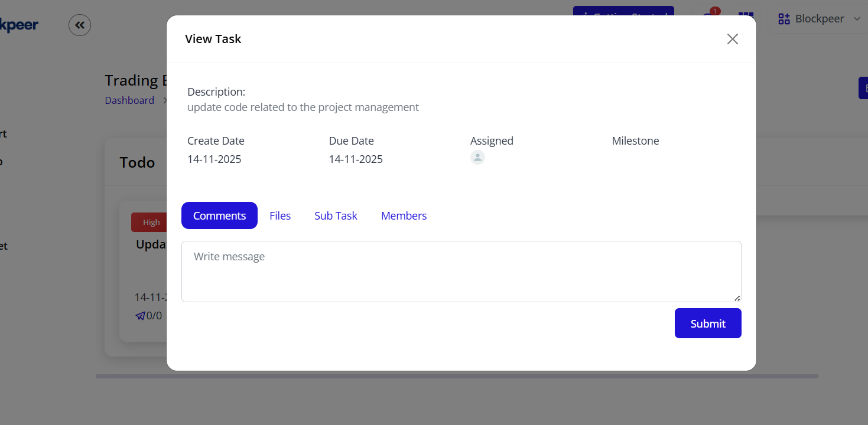Viewport: 868px width, 425px height.
Task: Click the notification badge showing 1
Action: click(x=714, y=10)
